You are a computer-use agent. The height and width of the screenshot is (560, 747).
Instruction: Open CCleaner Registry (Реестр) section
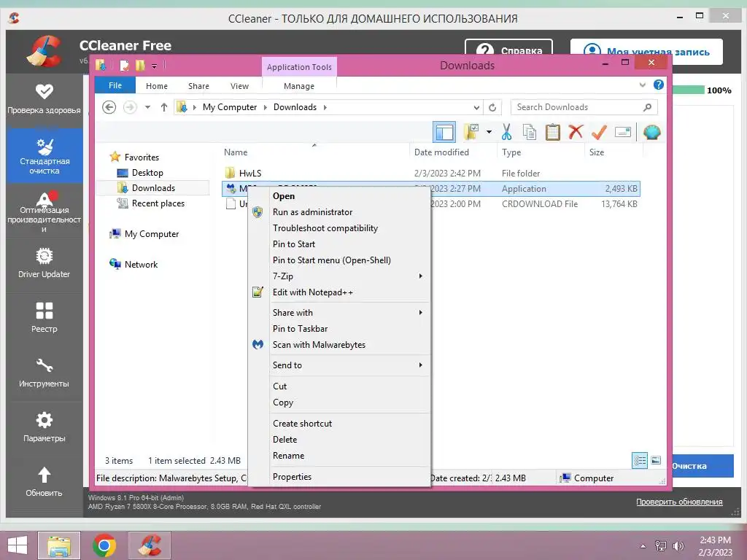point(44,318)
